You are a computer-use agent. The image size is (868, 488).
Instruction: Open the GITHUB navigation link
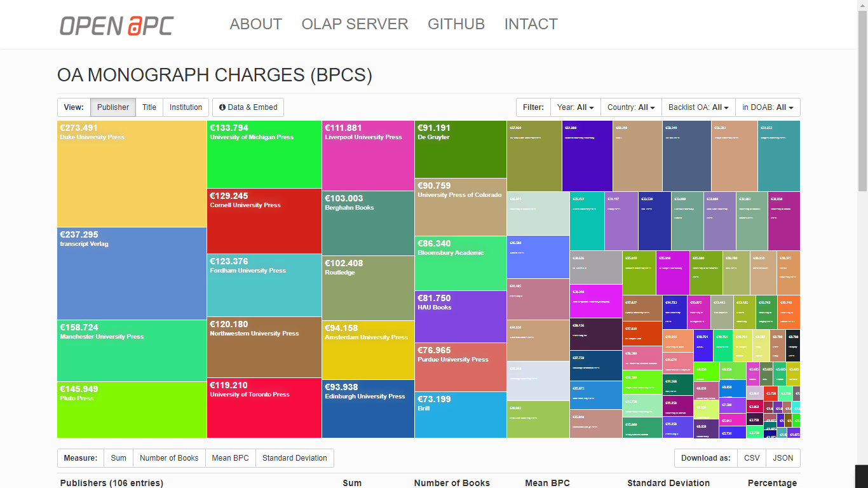456,24
